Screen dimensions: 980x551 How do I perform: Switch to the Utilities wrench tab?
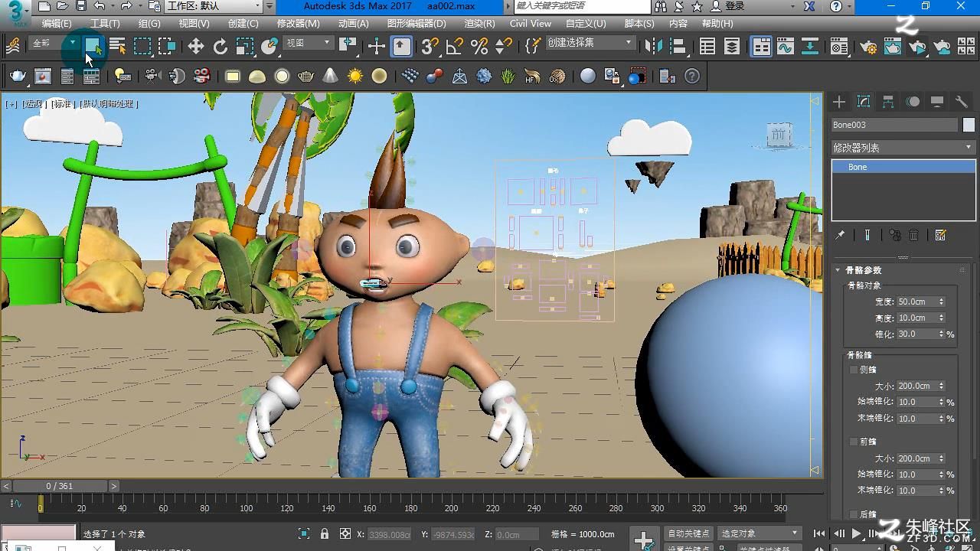[x=962, y=102]
